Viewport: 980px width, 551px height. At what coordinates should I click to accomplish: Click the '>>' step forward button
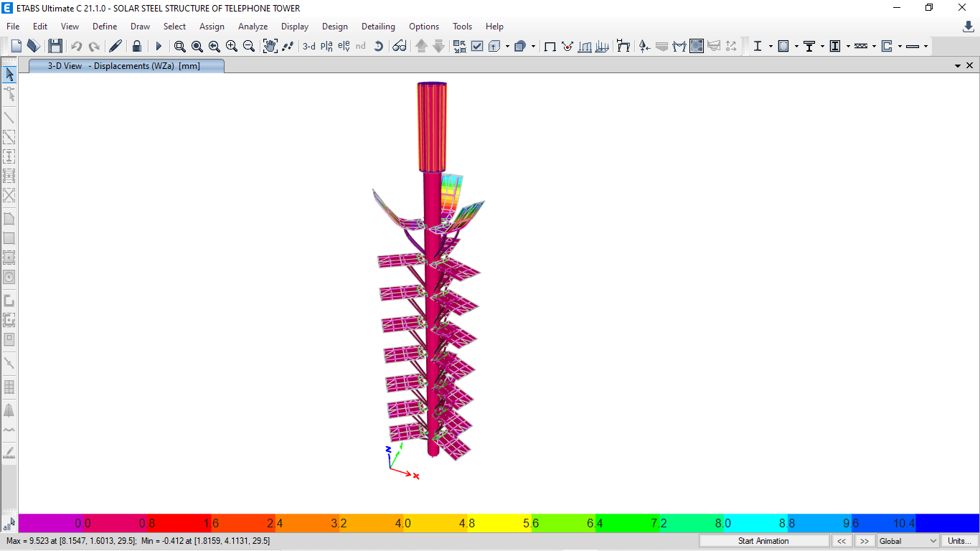click(864, 540)
